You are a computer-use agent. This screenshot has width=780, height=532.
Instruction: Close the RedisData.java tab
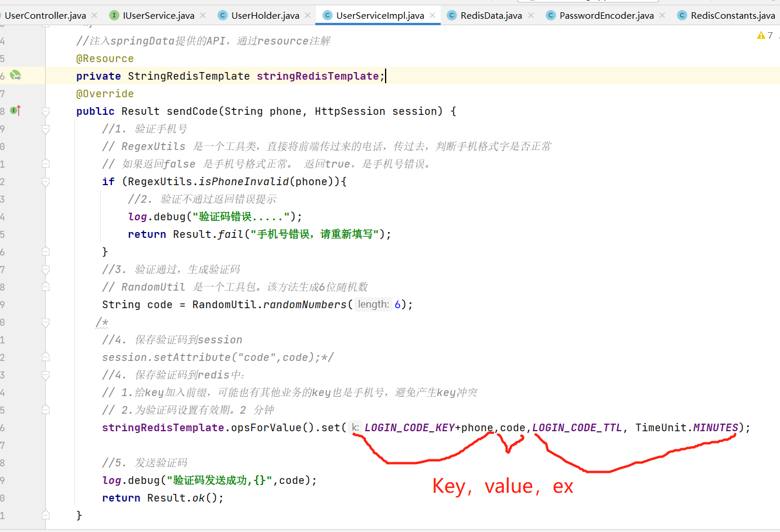click(531, 15)
